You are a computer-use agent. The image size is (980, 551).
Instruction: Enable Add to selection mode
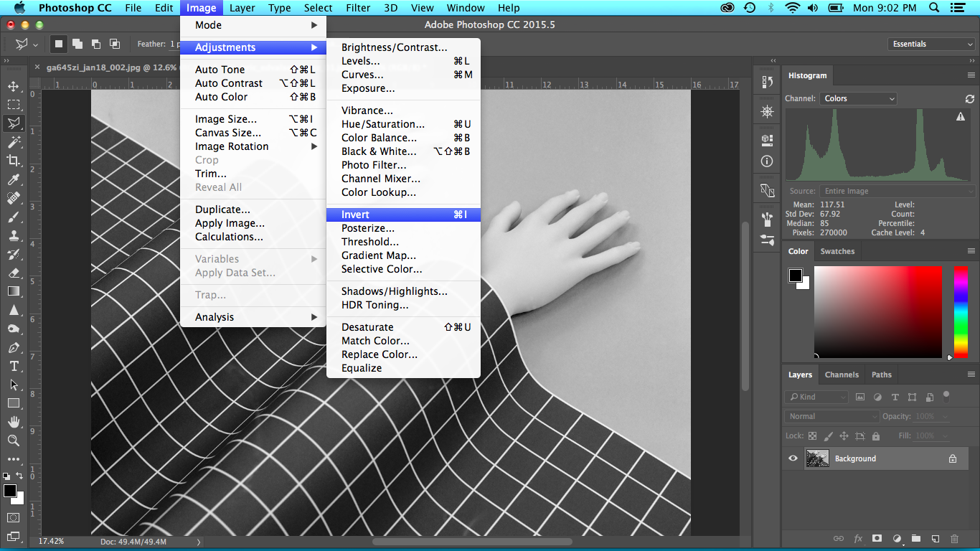coord(77,44)
